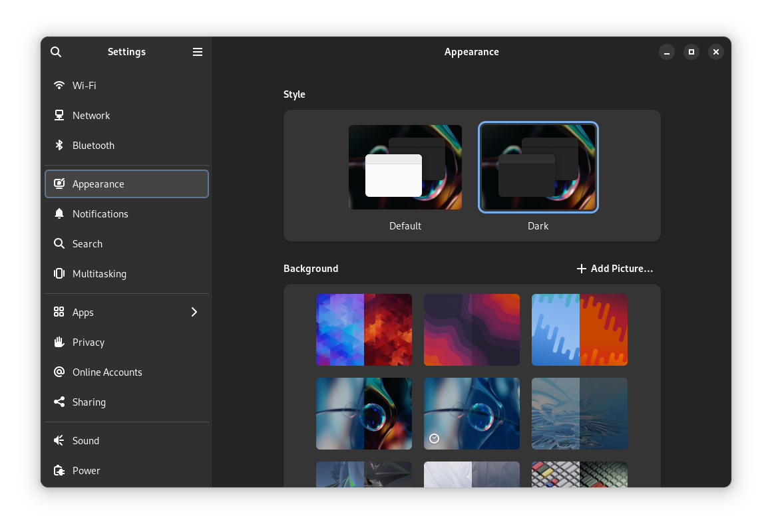Image resolution: width=772 pixels, height=532 pixels.
Task: Open Privacy using the hand icon
Action: pos(59,342)
